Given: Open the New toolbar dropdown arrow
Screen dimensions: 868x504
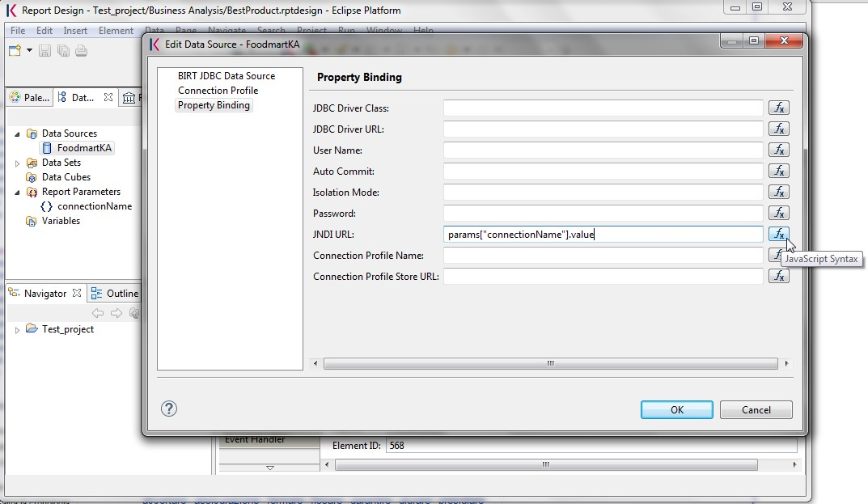Looking at the screenshot, I should [29, 50].
